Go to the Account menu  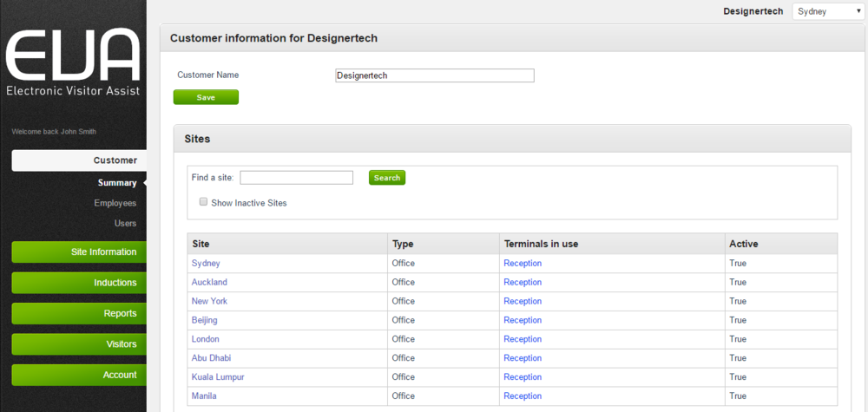[x=79, y=375]
